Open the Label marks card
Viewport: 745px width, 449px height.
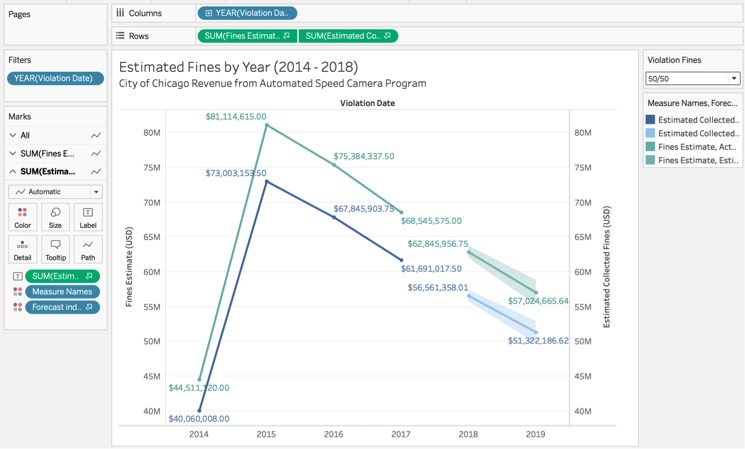tap(88, 217)
